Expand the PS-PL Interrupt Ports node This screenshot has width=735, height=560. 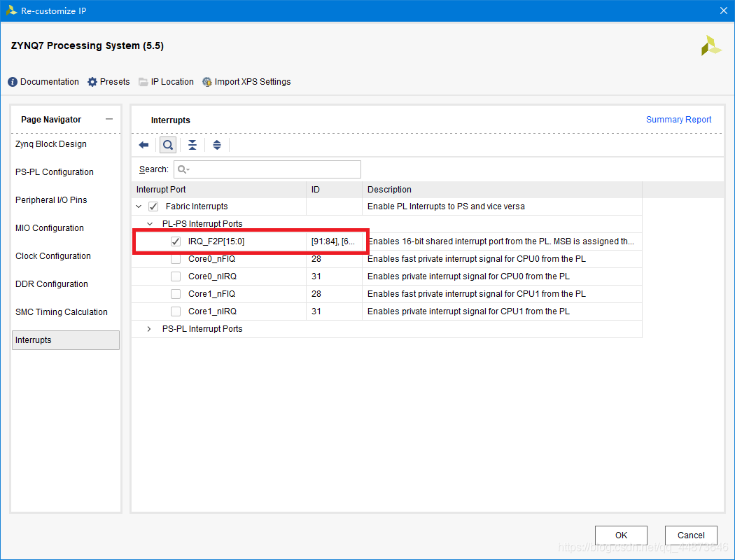[149, 329]
